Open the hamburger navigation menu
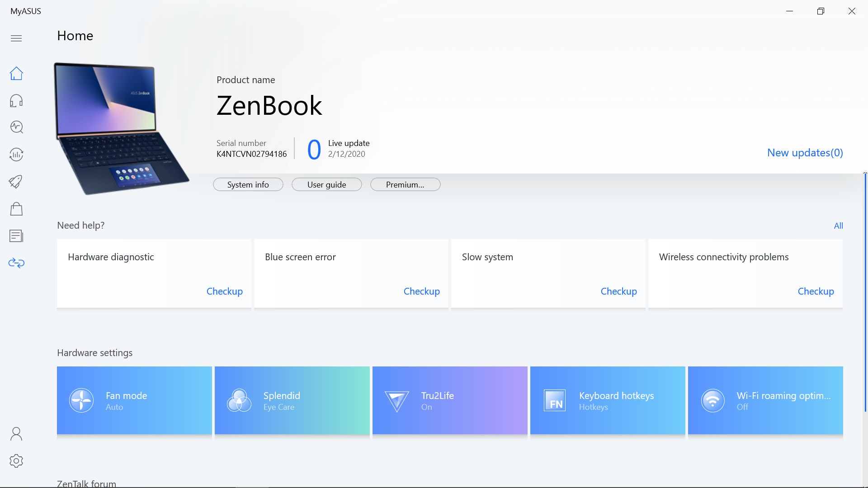Screen dimensions: 868x488 pyautogui.click(x=16, y=38)
